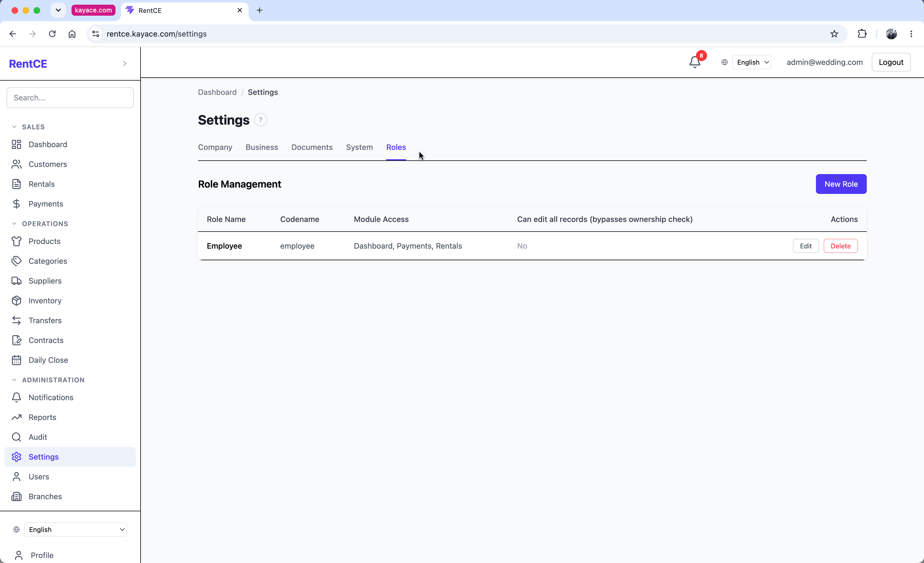The image size is (924, 563).
Task: Open a new browser tab
Action: (x=260, y=10)
